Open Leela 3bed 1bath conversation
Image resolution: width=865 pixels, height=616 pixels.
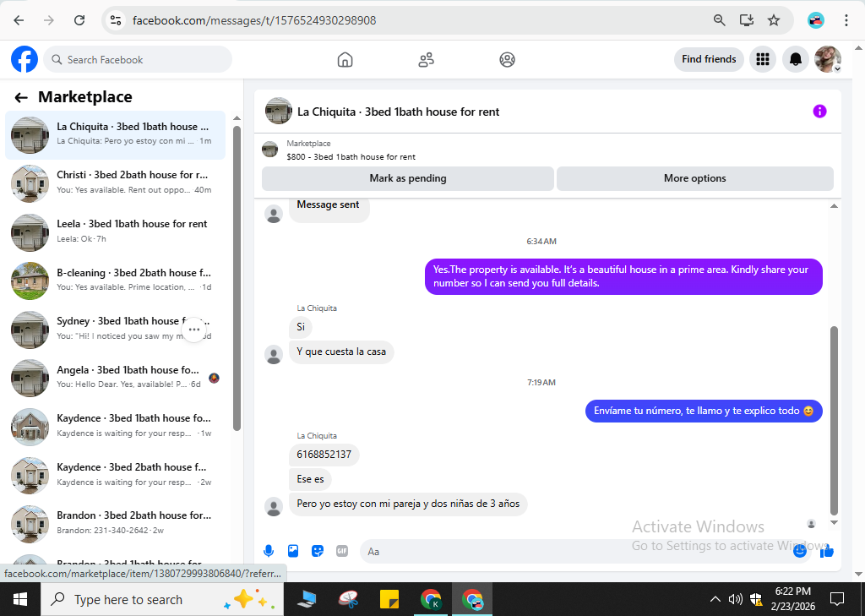(115, 232)
